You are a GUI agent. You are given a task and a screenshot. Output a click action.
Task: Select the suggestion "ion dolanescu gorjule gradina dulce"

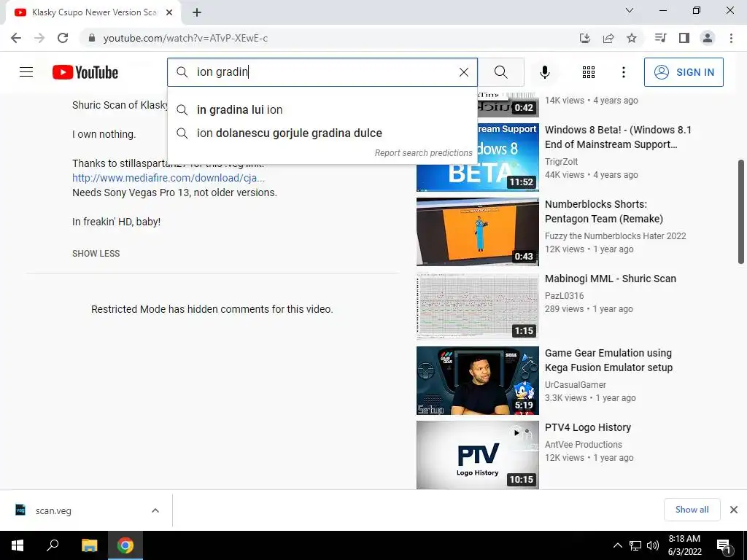pos(322,133)
